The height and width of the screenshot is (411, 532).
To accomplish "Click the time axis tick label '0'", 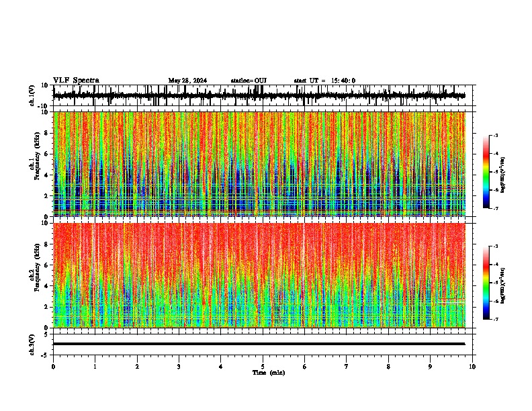I will 53,367.
